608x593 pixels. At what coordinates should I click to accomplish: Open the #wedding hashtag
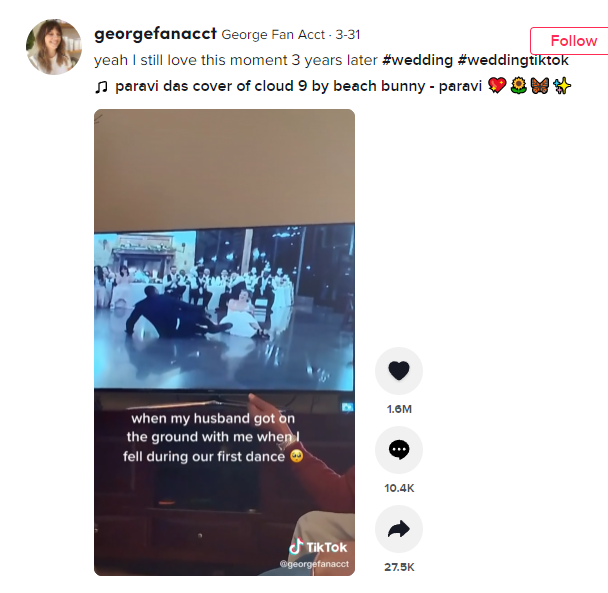coord(417,60)
